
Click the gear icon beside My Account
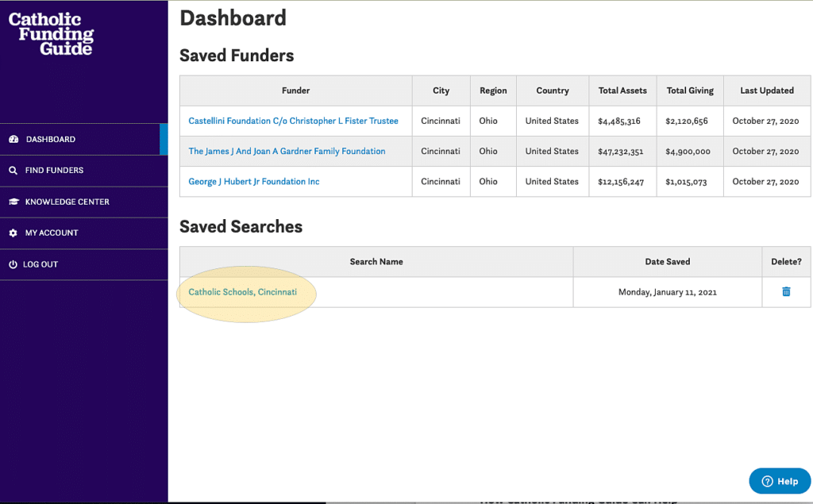click(x=13, y=233)
